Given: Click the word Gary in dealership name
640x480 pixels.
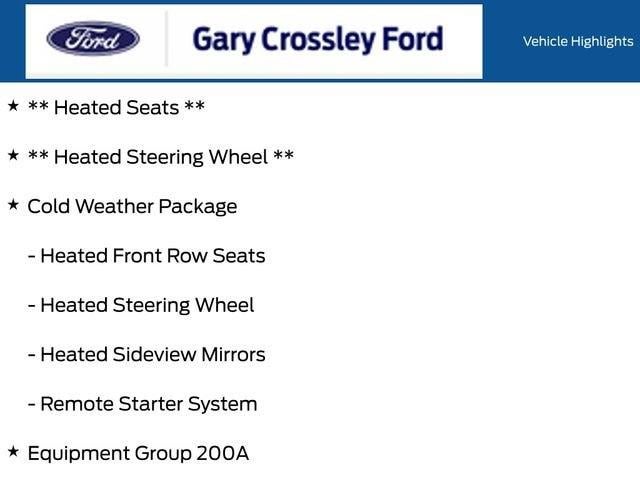Looking at the screenshot, I should point(223,40).
